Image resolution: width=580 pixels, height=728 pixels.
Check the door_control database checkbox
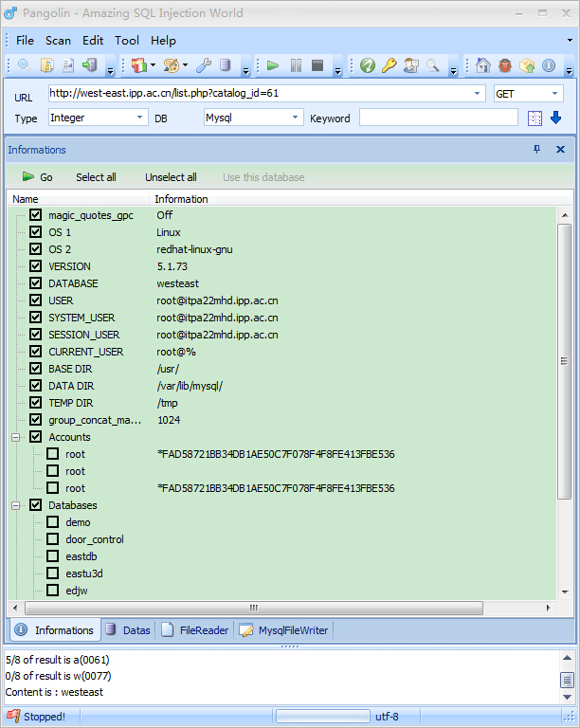pos(53,539)
